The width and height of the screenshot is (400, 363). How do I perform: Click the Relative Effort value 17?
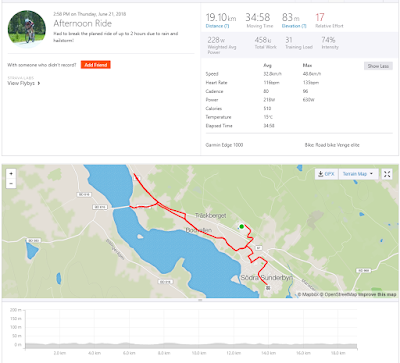tap(320, 17)
